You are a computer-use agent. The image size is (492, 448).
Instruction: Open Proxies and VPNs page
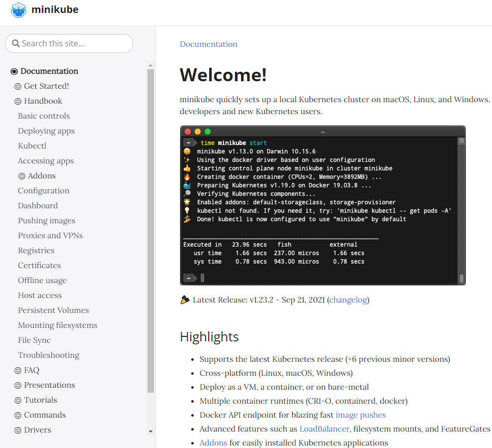[50, 235]
